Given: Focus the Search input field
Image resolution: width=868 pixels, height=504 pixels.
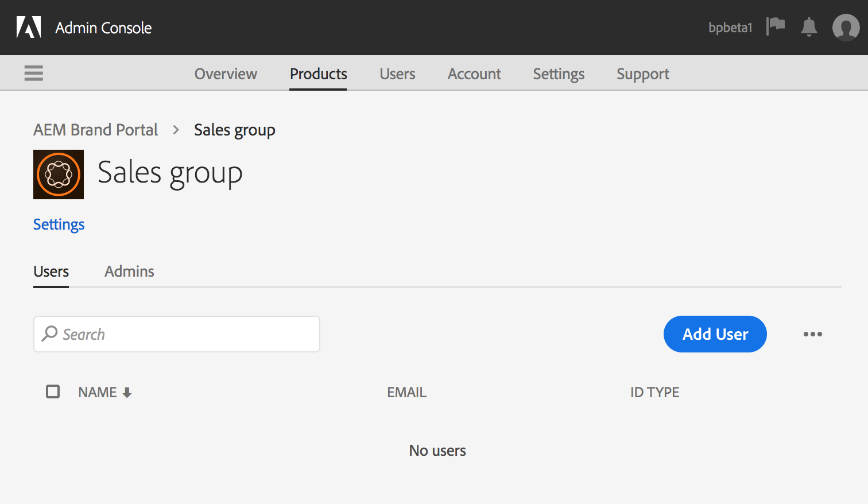Looking at the screenshot, I should pyautogui.click(x=177, y=334).
